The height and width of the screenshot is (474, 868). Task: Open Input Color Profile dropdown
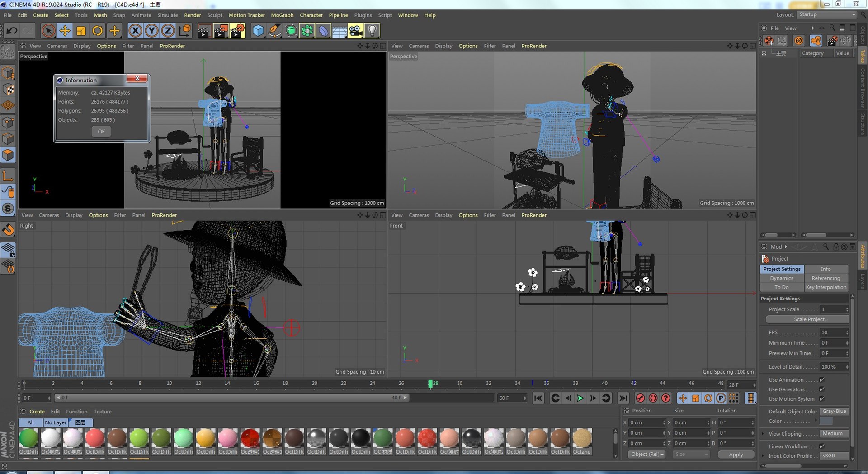click(x=835, y=456)
